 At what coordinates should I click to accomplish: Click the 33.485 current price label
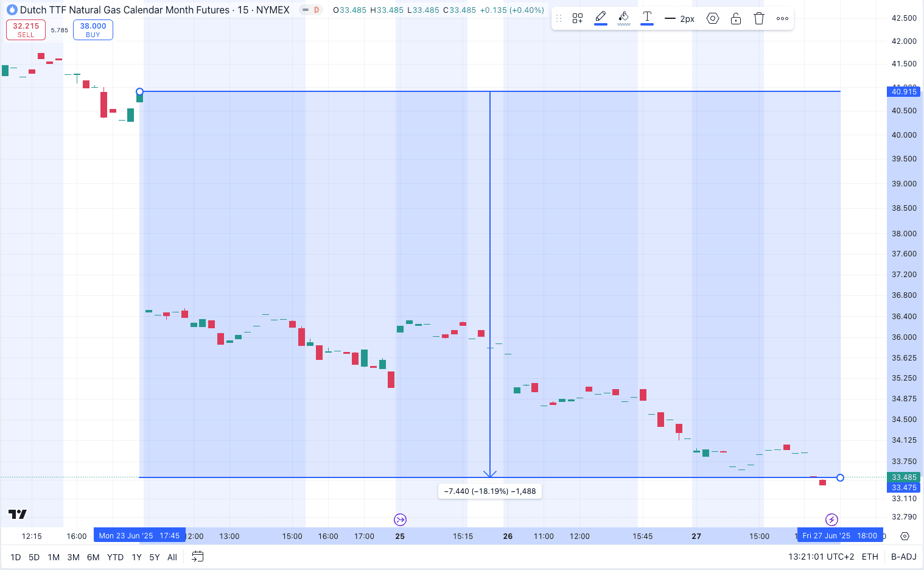coord(904,477)
